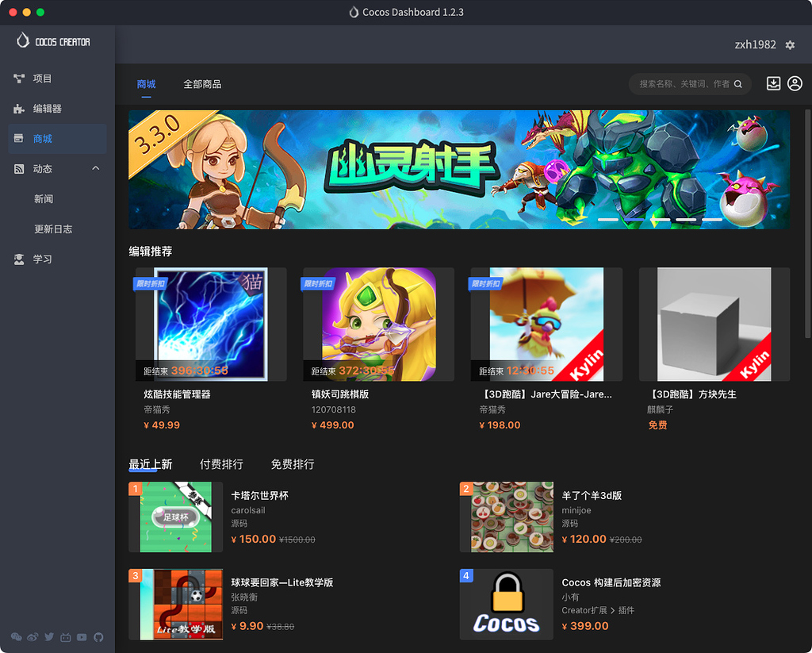The image size is (812, 653).
Task: Open the user account icon
Action: (x=795, y=83)
